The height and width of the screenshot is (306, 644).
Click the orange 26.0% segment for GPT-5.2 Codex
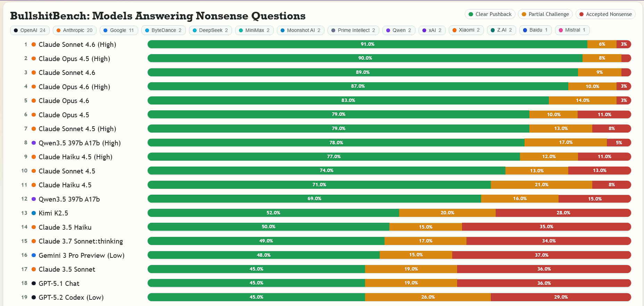tap(428, 297)
